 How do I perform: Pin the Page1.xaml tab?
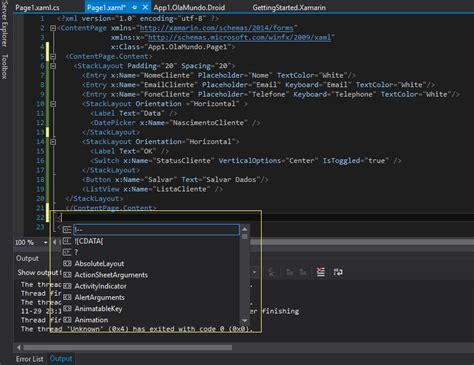click(x=134, y=7)
